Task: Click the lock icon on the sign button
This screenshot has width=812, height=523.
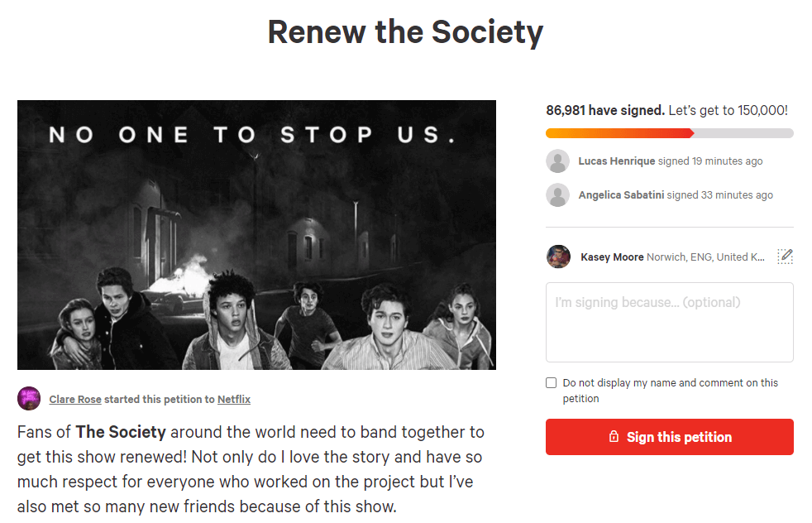Action: [614, 437]
